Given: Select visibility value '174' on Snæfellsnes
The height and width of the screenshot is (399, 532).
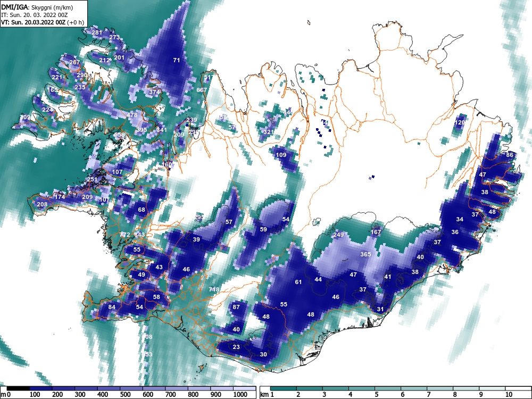Looking at the screenshot, I should 60,197.
